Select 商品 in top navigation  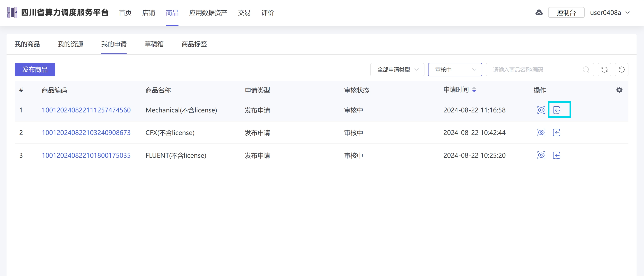[172, 13]
